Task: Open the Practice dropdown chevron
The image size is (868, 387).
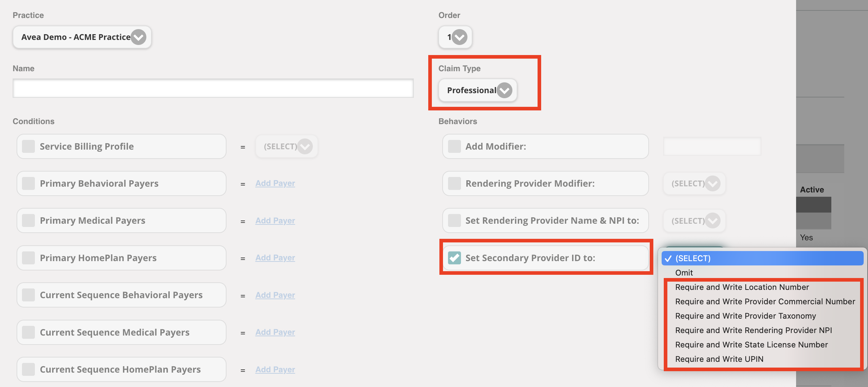Action: [x=138, y=37]
